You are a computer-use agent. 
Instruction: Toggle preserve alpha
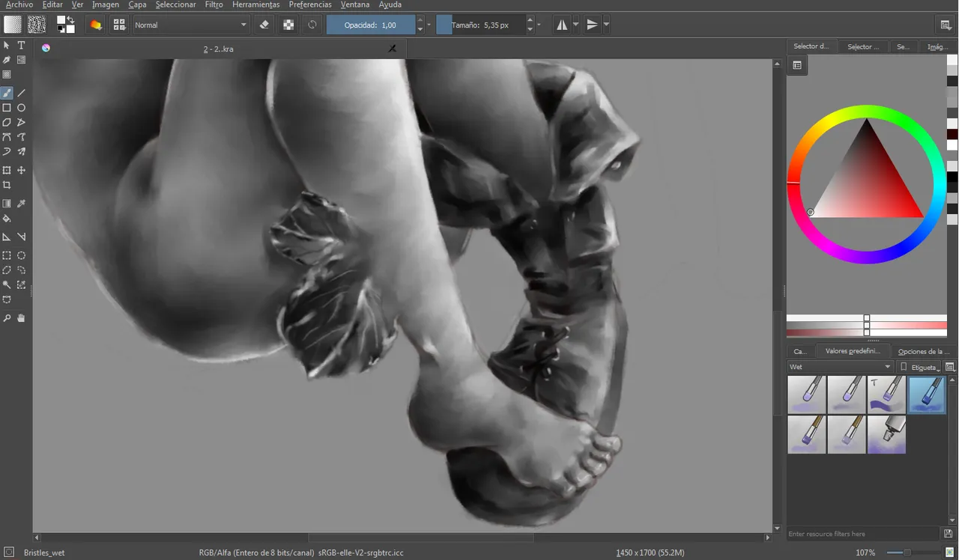[288, 25]
